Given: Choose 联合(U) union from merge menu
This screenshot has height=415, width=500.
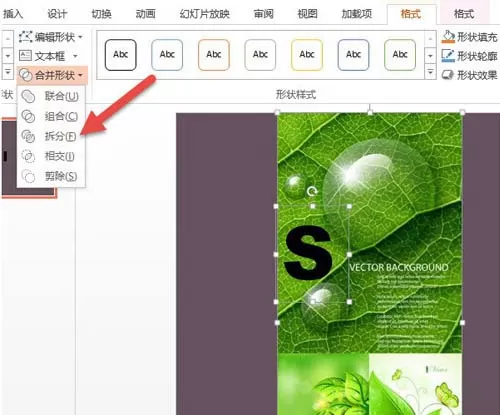Looking at the screenshot, I should pyautogui.click(x=51, y=96).
